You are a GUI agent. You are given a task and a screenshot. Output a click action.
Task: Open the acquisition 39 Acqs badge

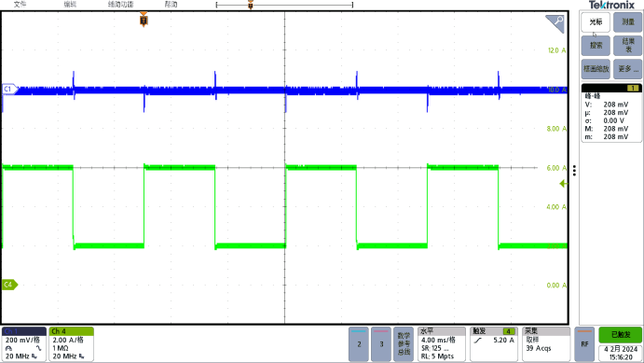(x=546, y=344)
